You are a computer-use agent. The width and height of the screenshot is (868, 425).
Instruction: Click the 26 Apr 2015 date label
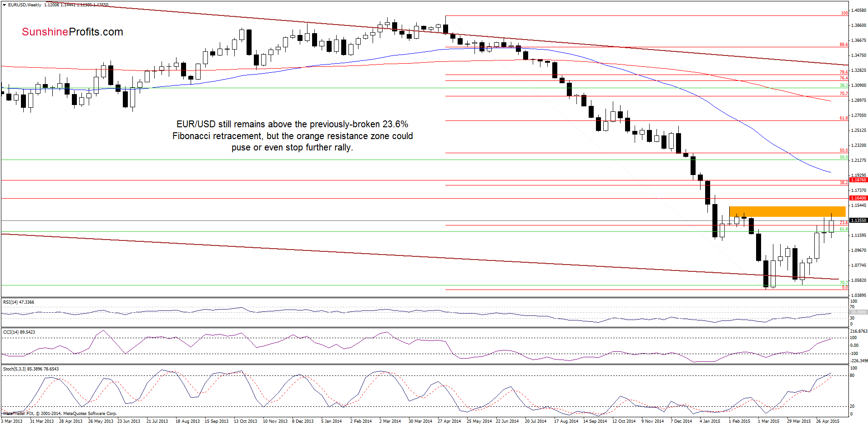click(x=828, y=421)
